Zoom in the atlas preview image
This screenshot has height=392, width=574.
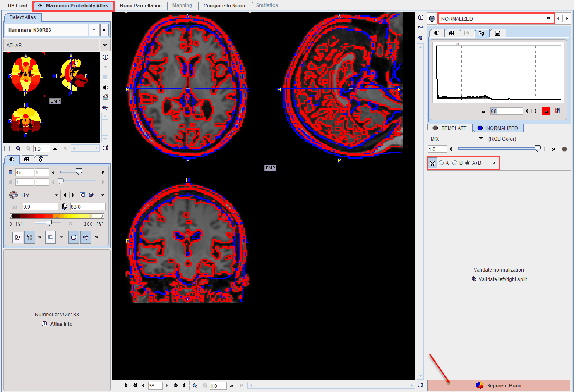click(18, 148)
